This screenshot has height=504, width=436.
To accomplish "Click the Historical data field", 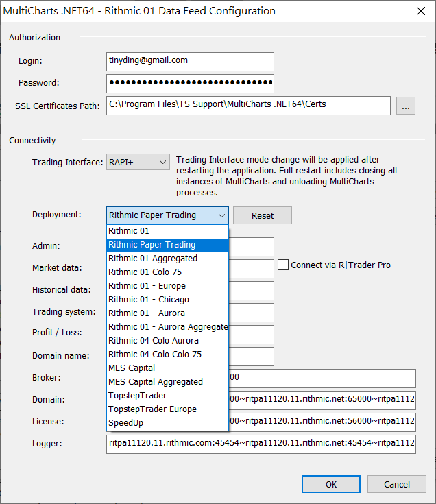I will point(252,291).
